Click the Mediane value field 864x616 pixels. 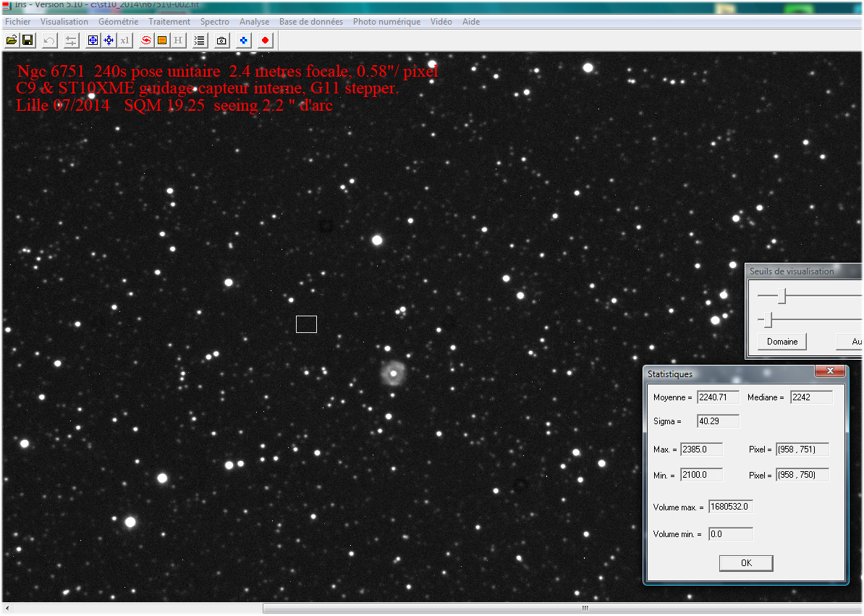click(811, 397)
